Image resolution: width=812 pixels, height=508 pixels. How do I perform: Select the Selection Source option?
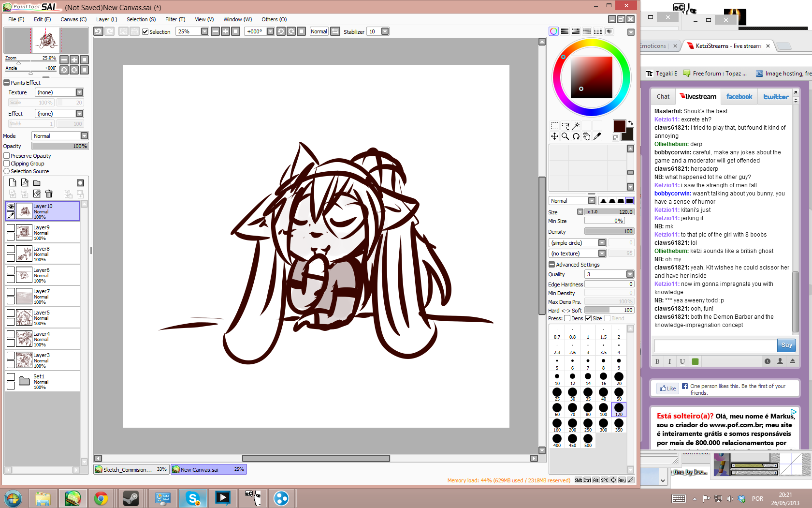pyautogui.click(x=7, y=171)
